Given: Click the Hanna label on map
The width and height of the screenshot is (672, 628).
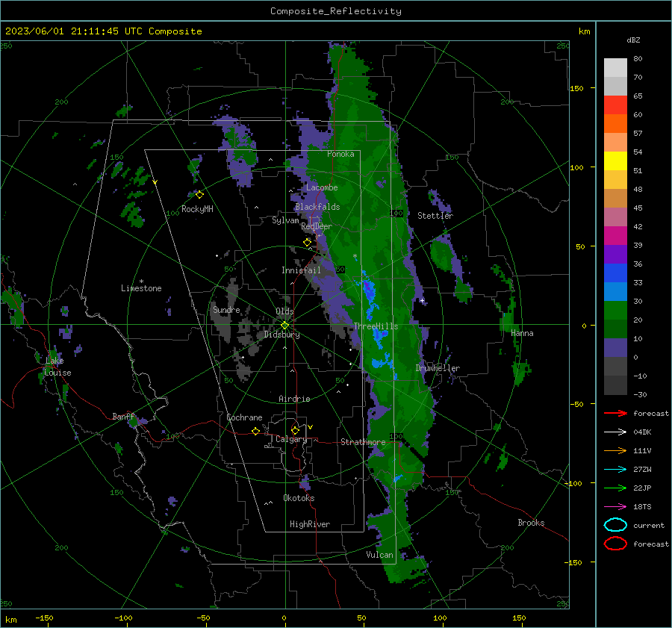Looking at the screenshot, I should pos(522,333).
